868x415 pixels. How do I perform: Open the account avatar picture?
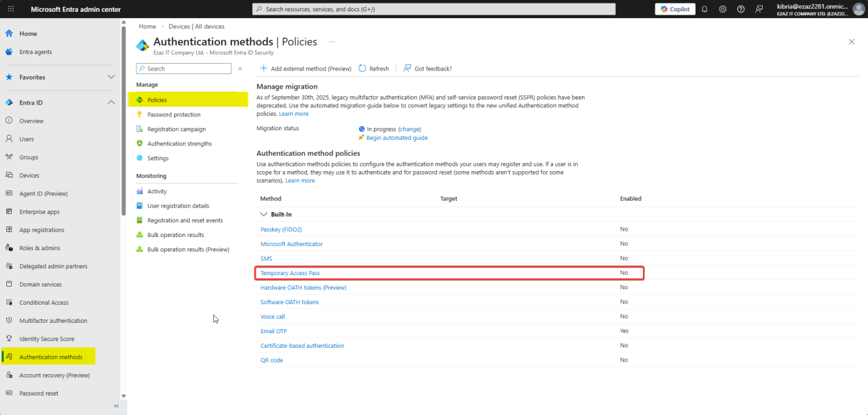pyautogui.click(x=858, y=9)
